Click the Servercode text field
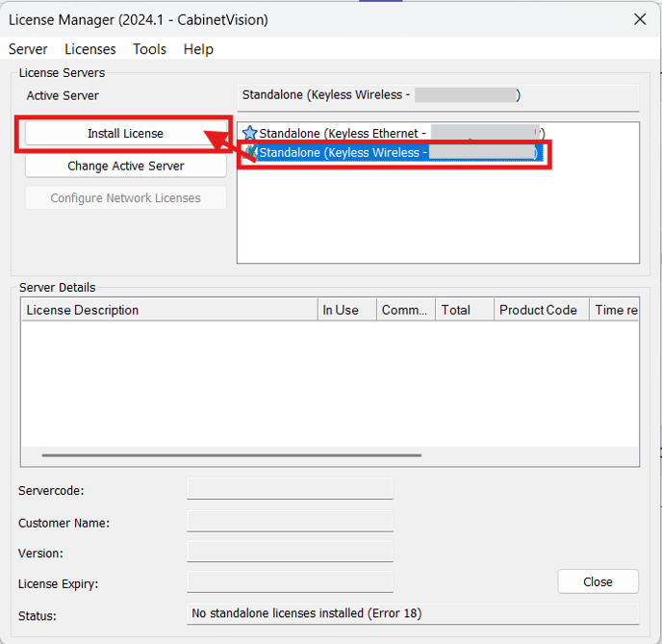Viewport: 662px width, 644px height. point(290,490)
